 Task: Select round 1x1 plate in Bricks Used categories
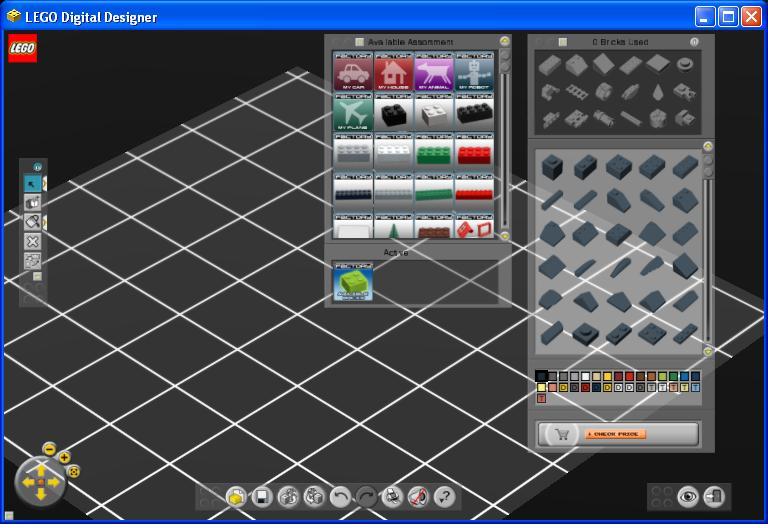(x=684, y=65)
